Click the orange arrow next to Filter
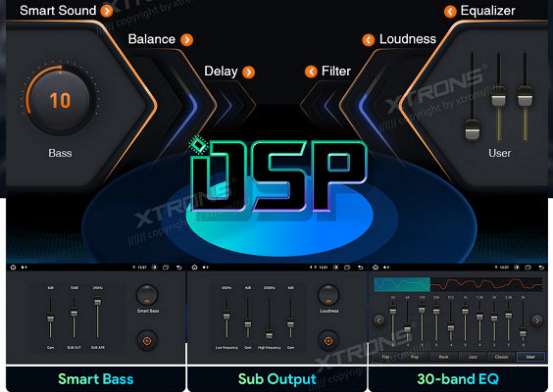Image resolution: width=553 pixels, height=392 pixels. click(x=311, y=72)
